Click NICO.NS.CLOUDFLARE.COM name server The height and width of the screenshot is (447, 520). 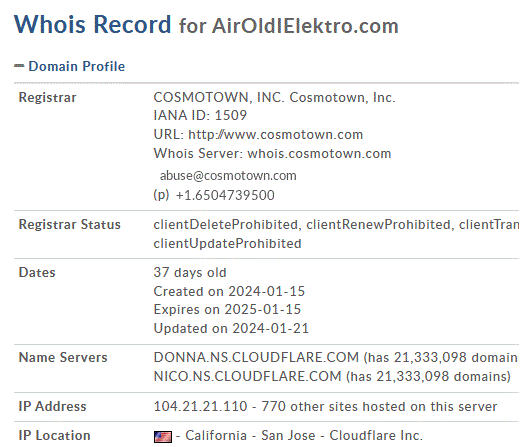pyautogui.click(x=247, y=376)
